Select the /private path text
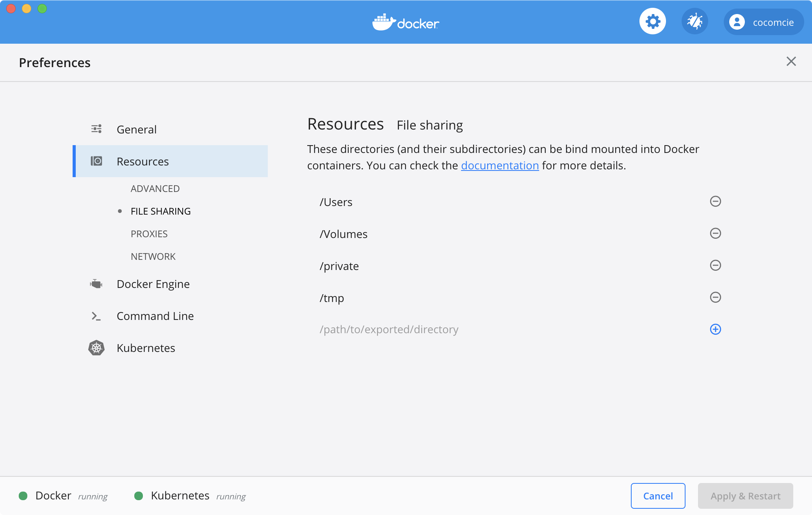 [x=339, y=266]
